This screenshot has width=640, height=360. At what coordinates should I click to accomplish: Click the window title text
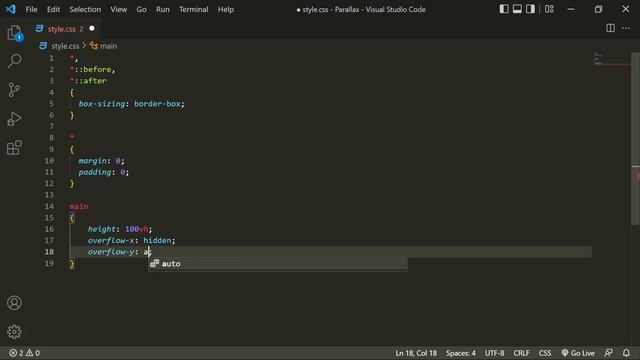pyautogui.click(x=361, y=9)
